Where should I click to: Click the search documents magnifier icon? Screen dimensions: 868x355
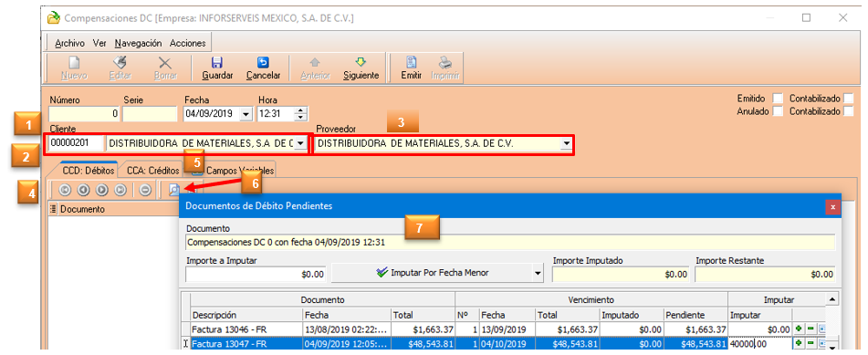[x=173, y=190]
